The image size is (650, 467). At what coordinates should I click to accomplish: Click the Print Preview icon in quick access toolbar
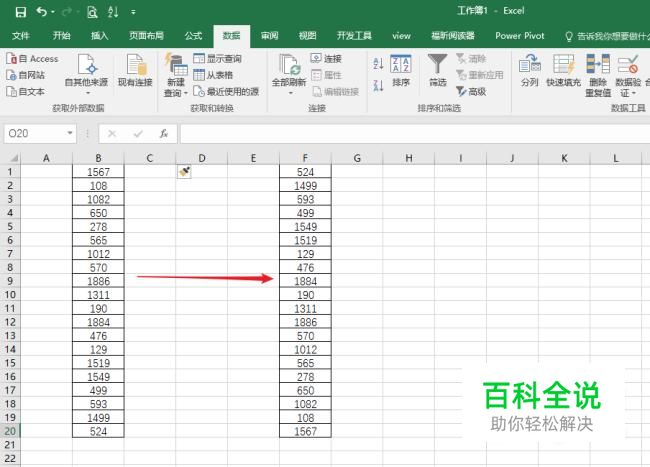92,12
